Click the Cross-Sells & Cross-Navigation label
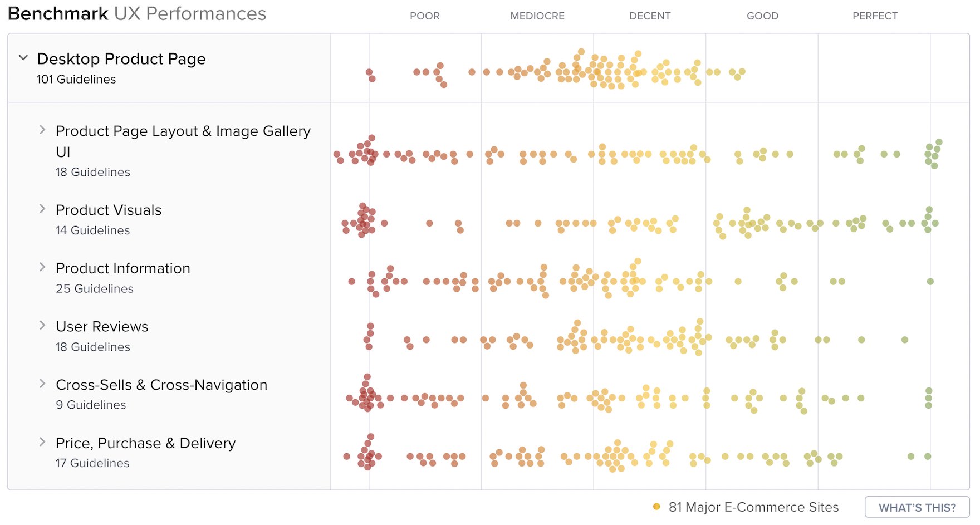 (x=161, y=385)
